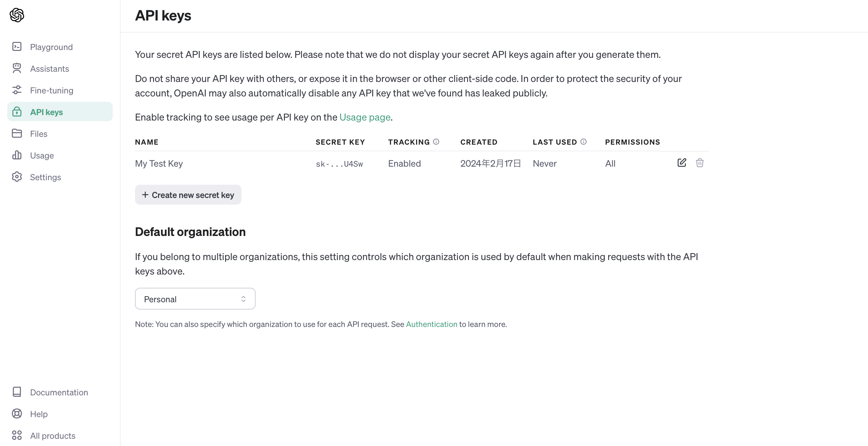Click the Settings gear icon
Viewport: 868px width, 446px height.
[17, 177]
